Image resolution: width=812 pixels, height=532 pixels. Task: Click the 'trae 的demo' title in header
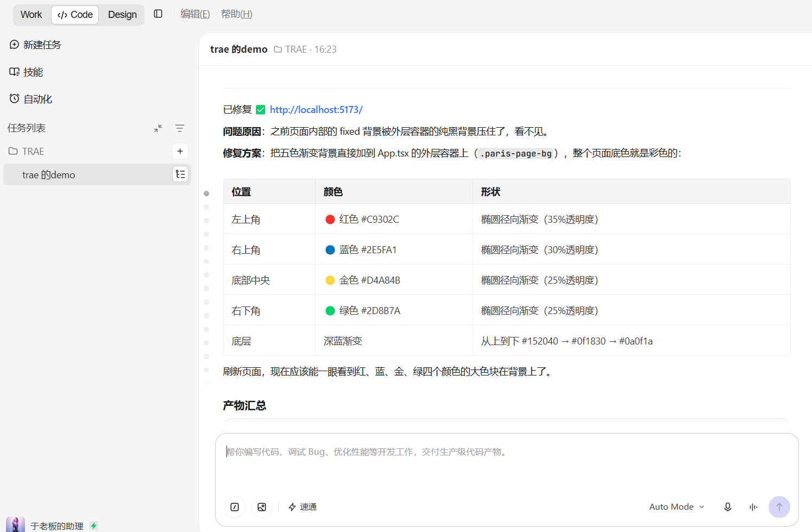(x=239, y=49)
